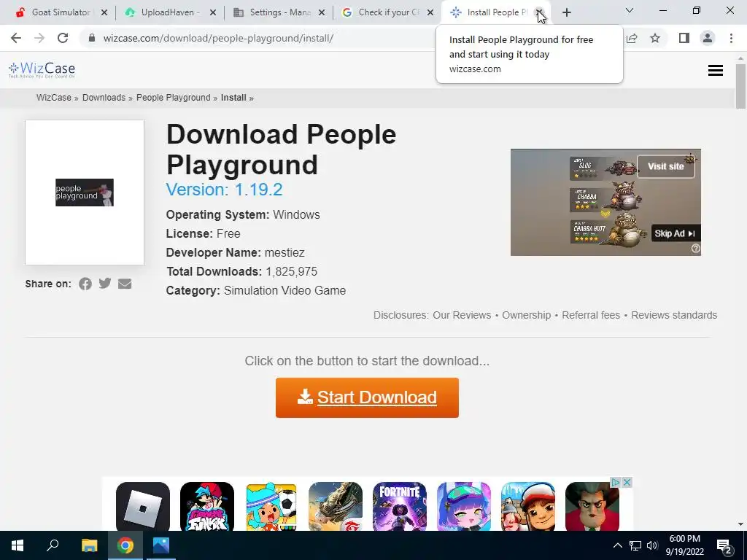This screenshot has height=560, width=747.
Task: Click the volume speaker tray icon
Action: [x=652, y=545]
